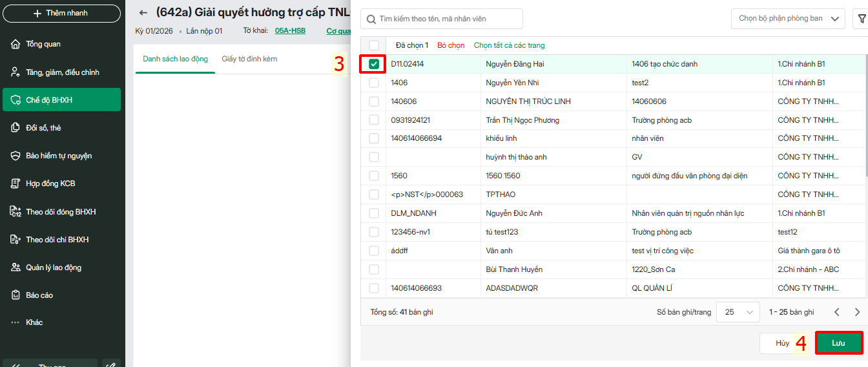Check the ADASDADWQR row checkbox
This screenshot has height=367, width=868.
(x=374, y=288)
